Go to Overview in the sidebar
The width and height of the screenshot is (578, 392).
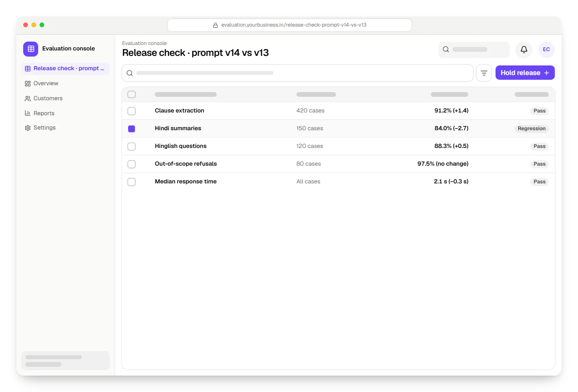65,84
